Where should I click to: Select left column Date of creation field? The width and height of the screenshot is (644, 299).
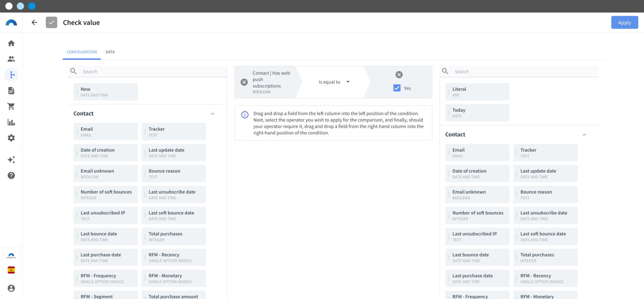click(x=106, y=153)
